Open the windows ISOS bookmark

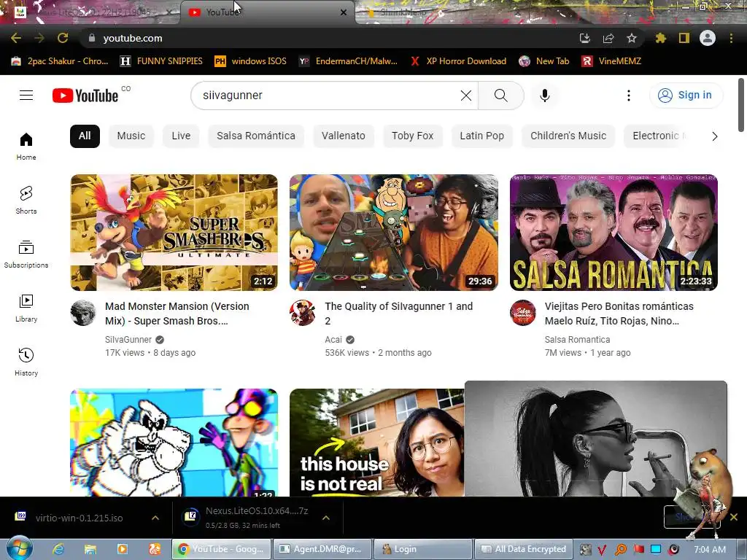251,61
